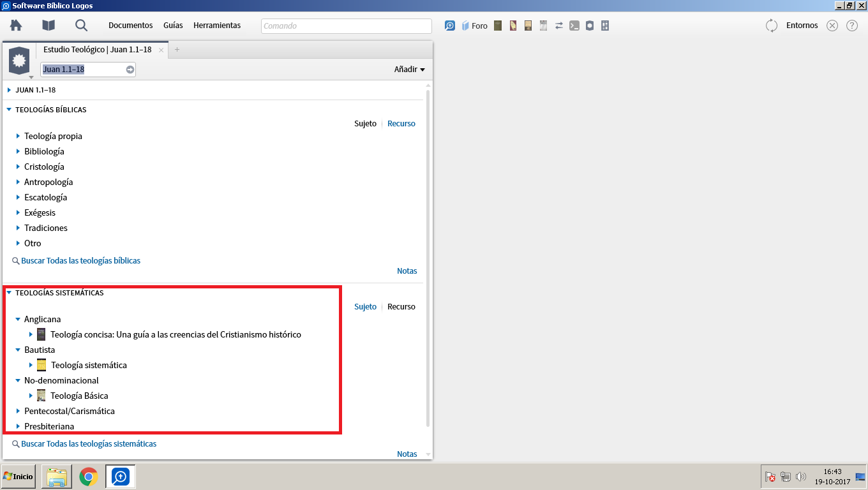868x490 pixels.
Task: Expand Bibliología
Action: 19,151
